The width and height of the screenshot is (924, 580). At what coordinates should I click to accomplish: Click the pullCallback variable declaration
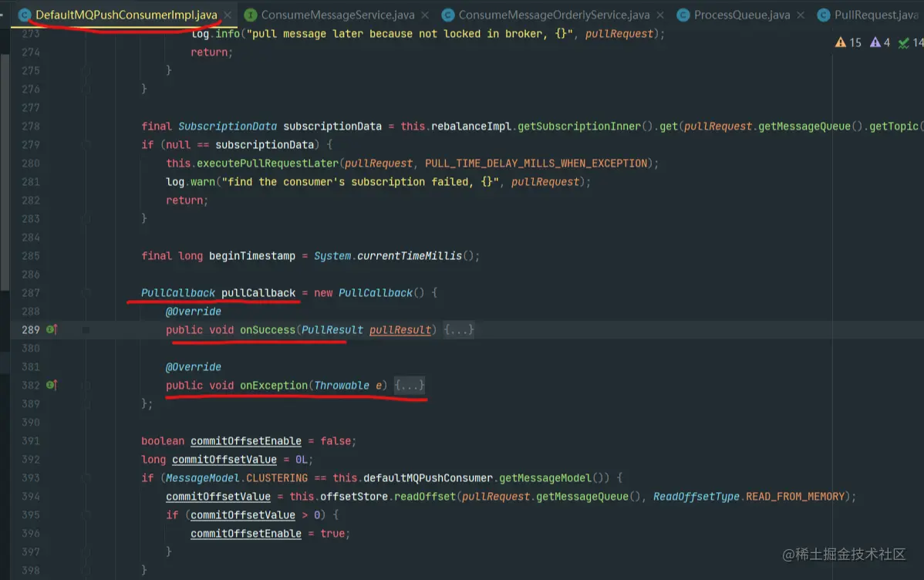pyautogui.click(x=258, y=292)
